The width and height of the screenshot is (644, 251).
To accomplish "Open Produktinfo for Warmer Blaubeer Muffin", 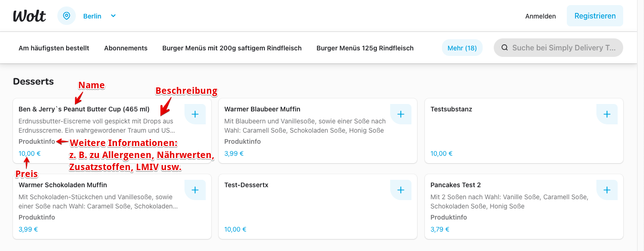I will (243, 141).
